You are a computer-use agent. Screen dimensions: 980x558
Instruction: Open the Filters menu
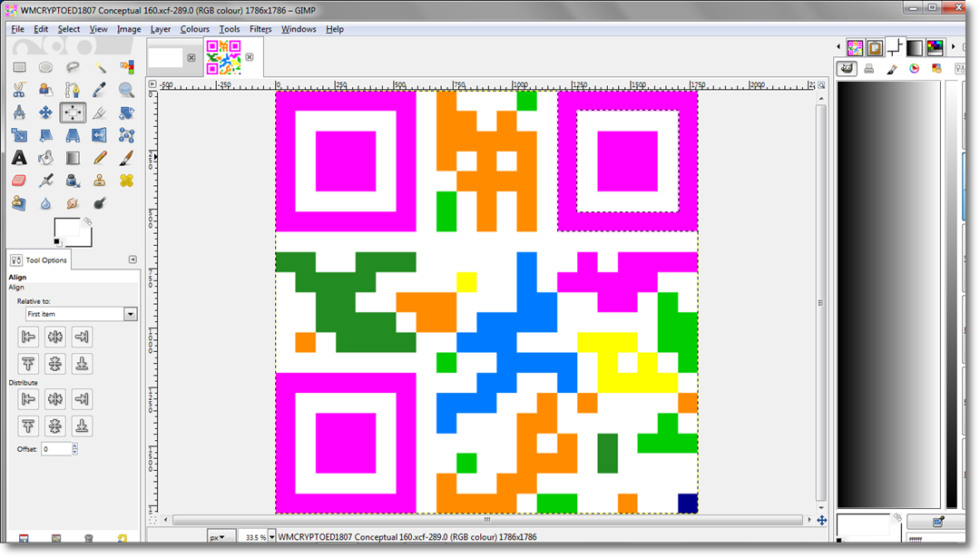coord(260,29)
